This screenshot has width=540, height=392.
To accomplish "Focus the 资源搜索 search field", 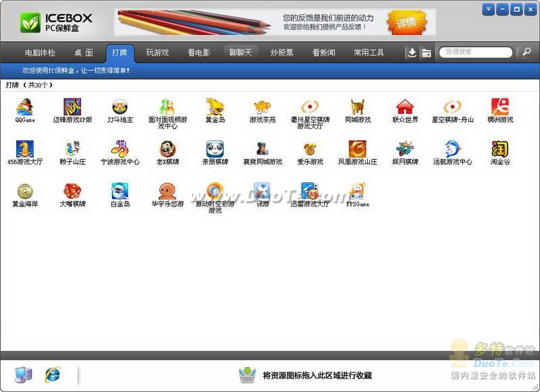I will click(x=476, y=53).
